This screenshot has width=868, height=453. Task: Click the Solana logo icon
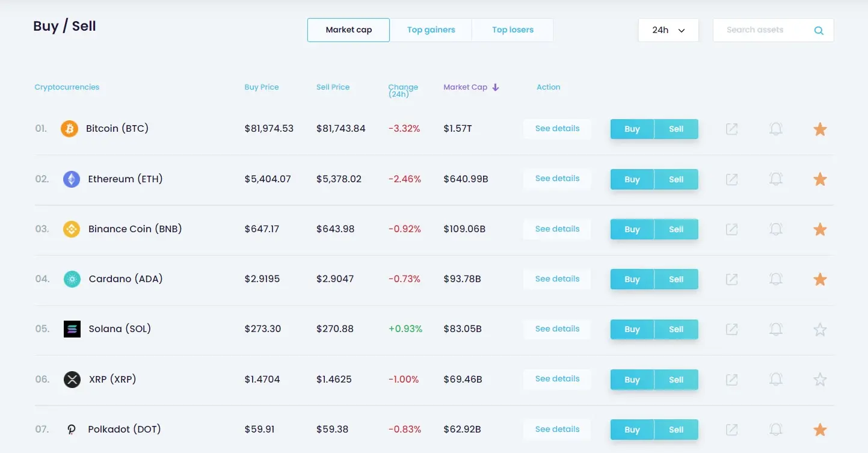(x=72, y=329)
